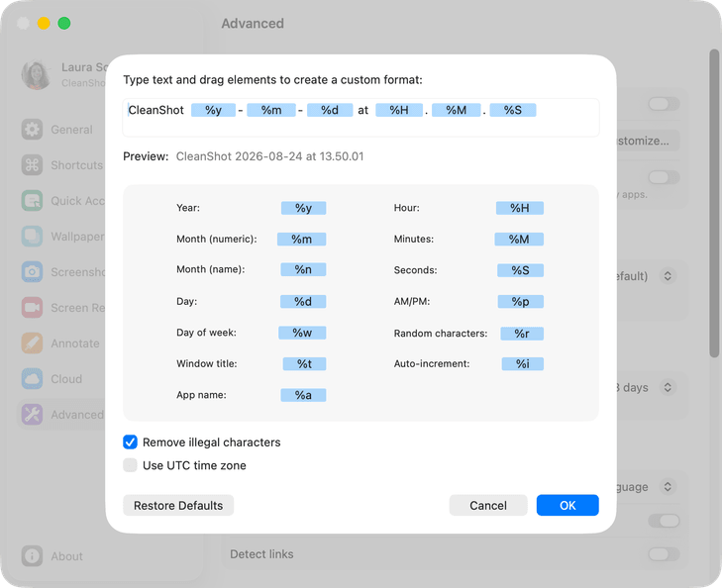Select the Wallpaper sidebar icon

click(32, 236)
